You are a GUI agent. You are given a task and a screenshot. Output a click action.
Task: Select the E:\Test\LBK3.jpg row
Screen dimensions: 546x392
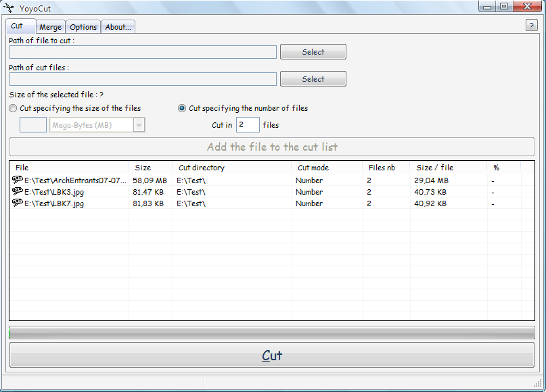(272, 192)
